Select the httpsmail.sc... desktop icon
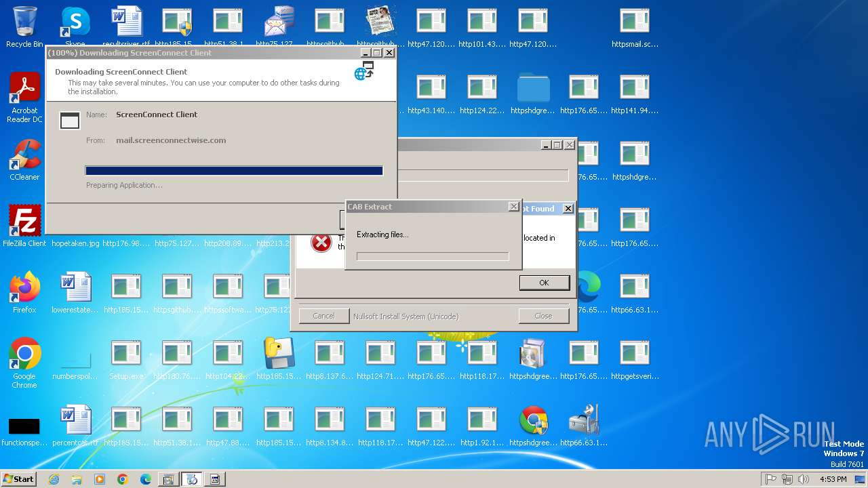 click(x=635, y=27)
